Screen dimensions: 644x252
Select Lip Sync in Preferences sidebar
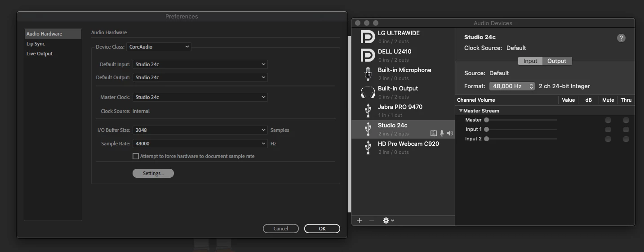coord(53,44)
